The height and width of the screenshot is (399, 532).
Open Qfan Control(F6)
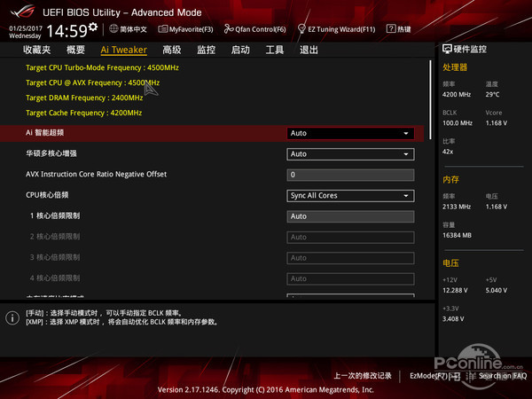254,29
